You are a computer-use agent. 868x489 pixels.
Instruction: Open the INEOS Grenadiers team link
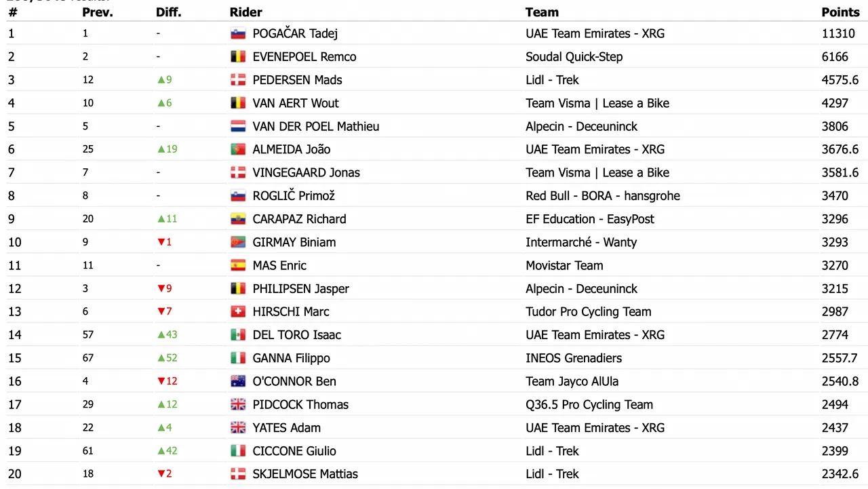pos(574,358)
